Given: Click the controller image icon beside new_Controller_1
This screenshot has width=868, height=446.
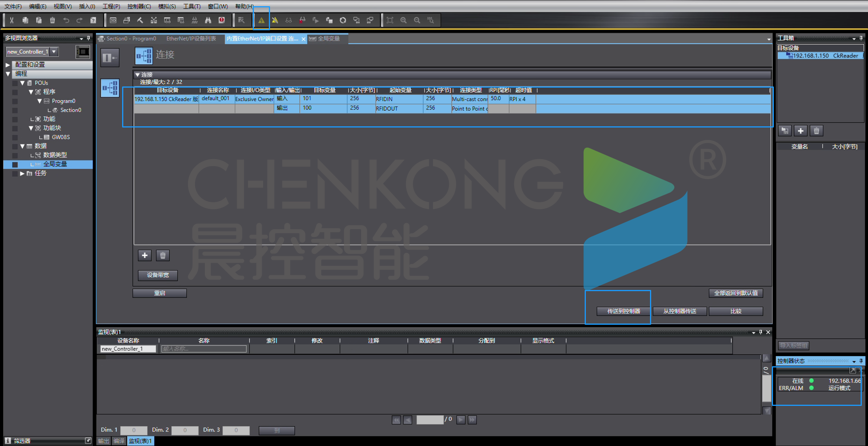Looking at the screenshot, I should tap(83, 51).
